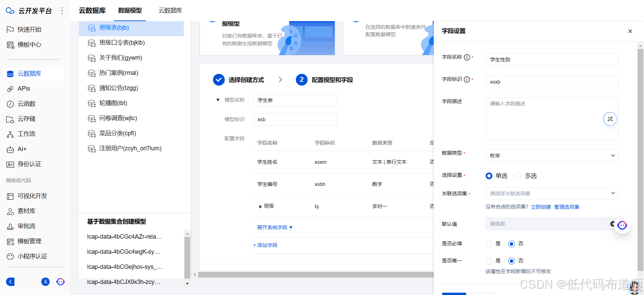Image resolution: width=644 pixels, height=295 pixels.
Task: Open purple assistant icon in sidebar bottom
Action: pyautogui.click(x=60, y=282)
